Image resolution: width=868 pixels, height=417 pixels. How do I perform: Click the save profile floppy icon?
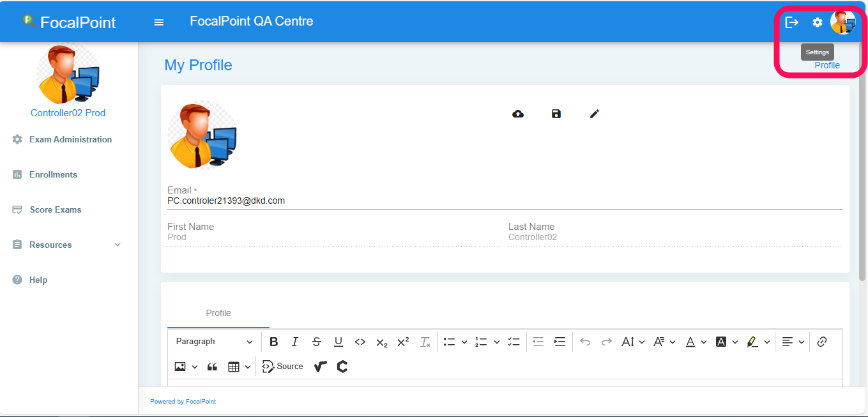(x=556, y=114)
